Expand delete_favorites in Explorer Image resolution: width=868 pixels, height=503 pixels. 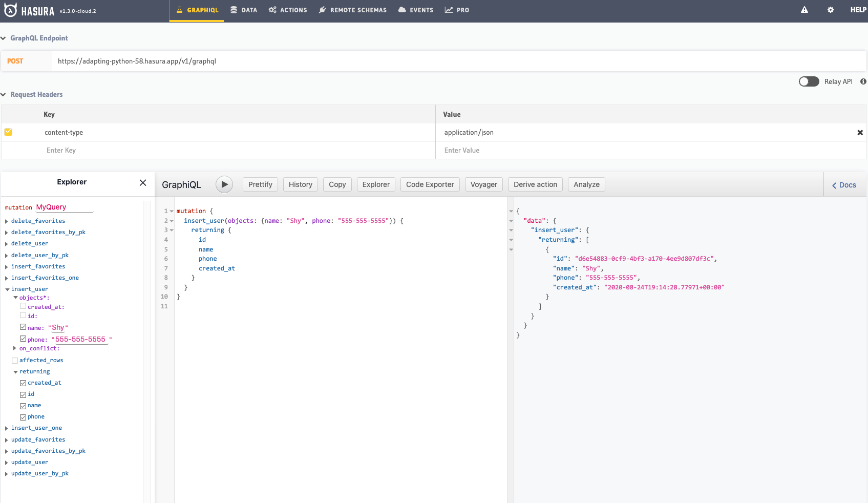pyautogui.click(x=7, y=221)
